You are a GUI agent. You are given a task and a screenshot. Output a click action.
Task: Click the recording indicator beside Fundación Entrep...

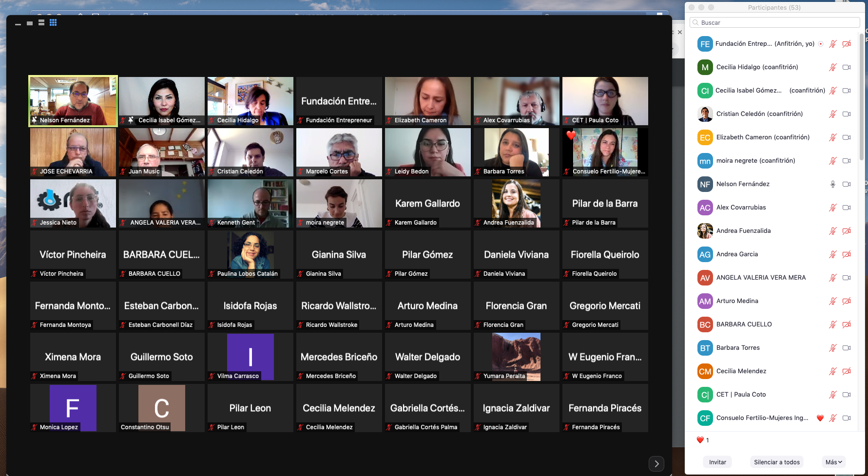(821, 44)
